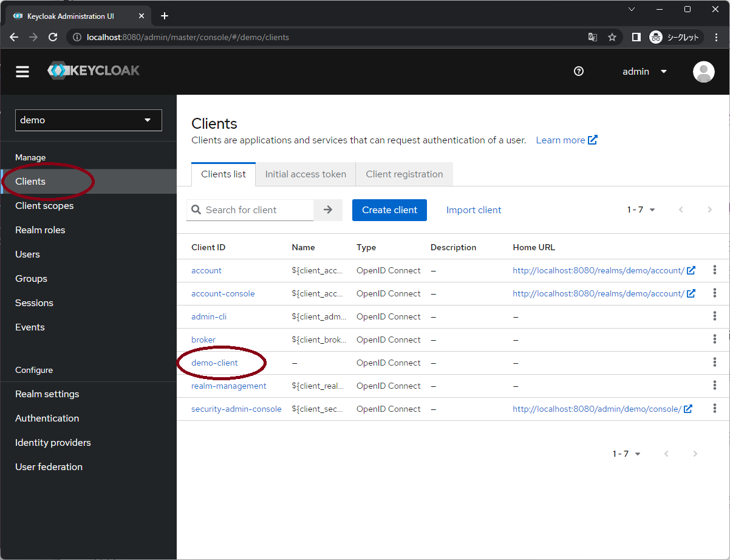Select Clients in the sidebar
Image resolution: width=730 pixels, height=560 pixels.
click(89, 182)
